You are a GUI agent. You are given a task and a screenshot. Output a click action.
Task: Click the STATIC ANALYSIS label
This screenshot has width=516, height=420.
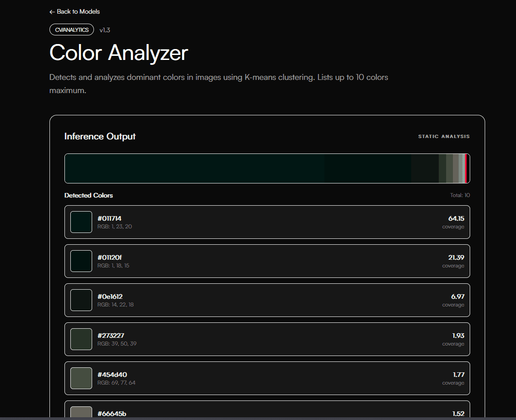tap(443, 136)
